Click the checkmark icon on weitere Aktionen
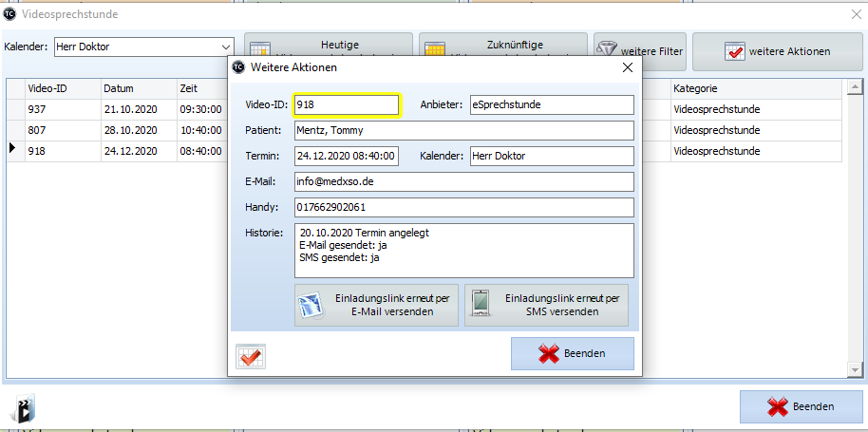868x432 pixels. coord(734,52)
